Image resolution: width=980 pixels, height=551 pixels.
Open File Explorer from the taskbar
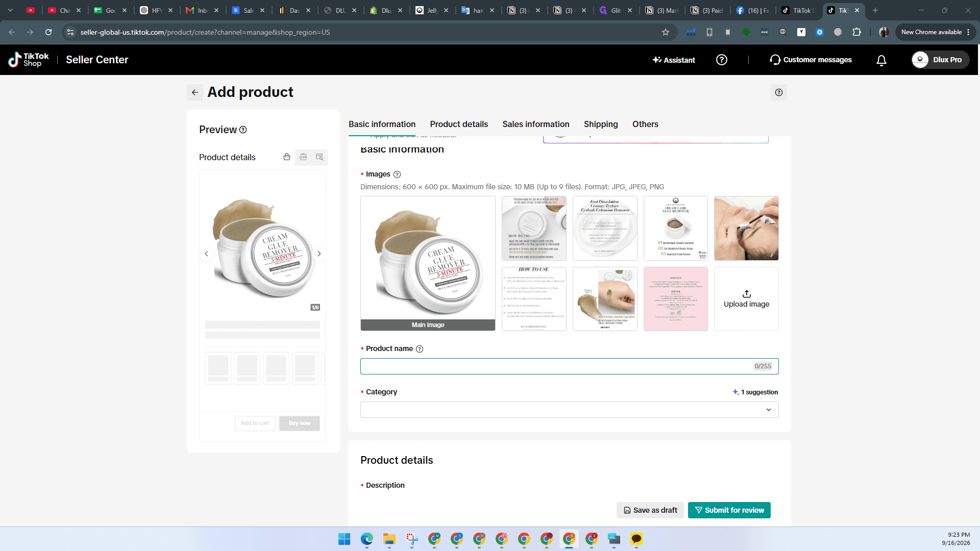(x=389, y=539)
